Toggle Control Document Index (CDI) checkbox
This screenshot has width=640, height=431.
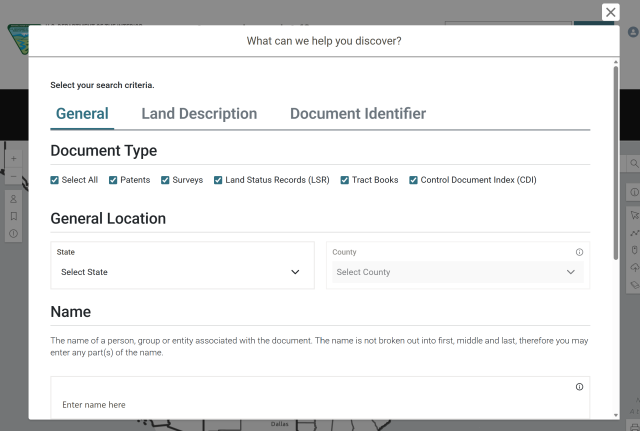point(413,180)
